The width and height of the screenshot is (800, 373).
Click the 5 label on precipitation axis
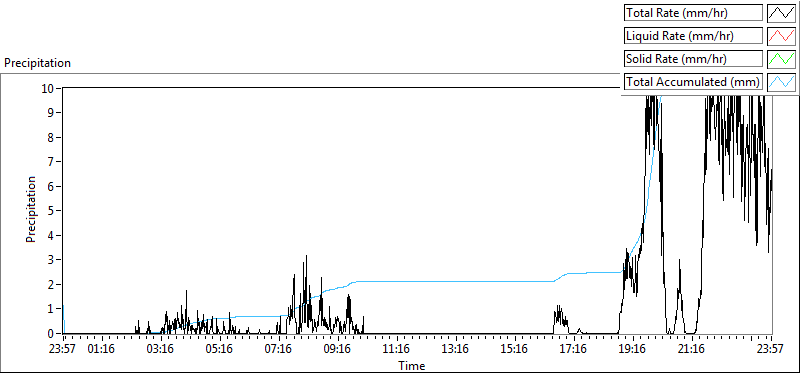click(52, 211)
